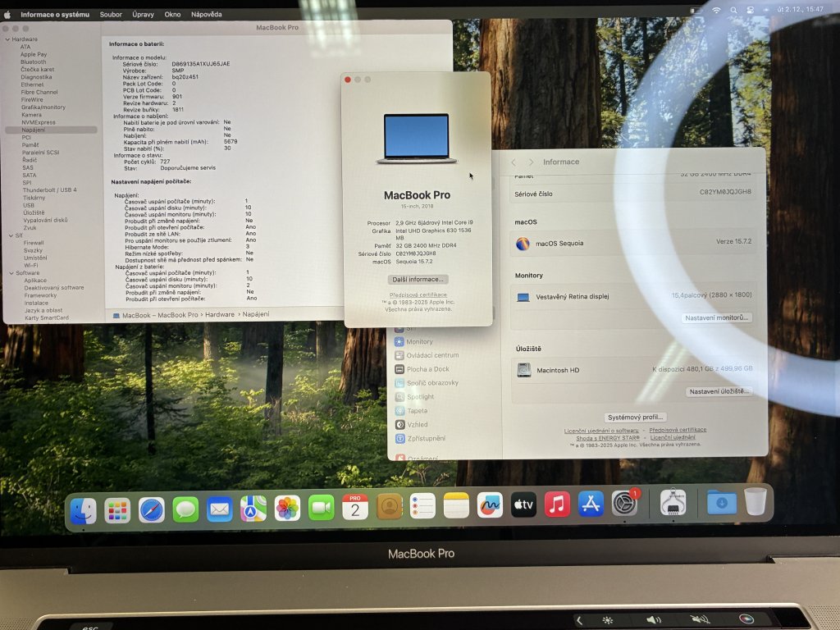Launch FaceTime from the Dock

point(321,507)
